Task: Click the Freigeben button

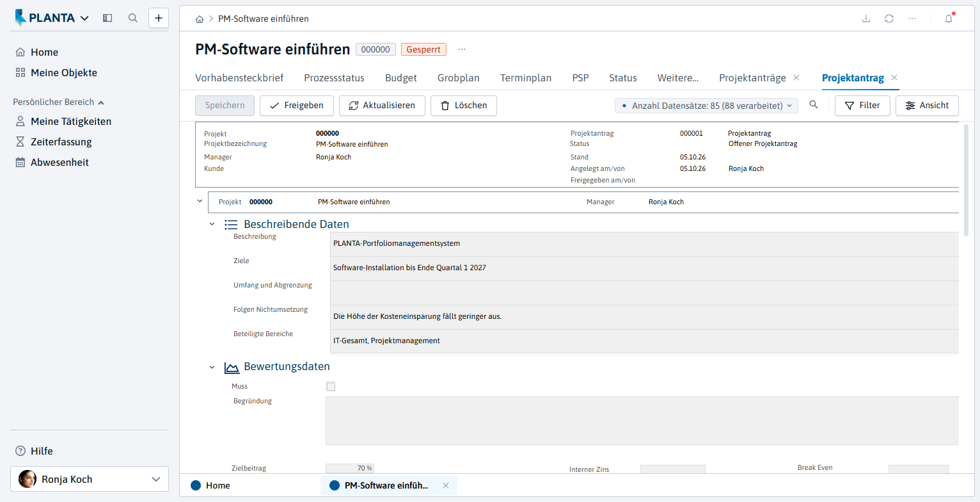Action: (x=297, y=106)
